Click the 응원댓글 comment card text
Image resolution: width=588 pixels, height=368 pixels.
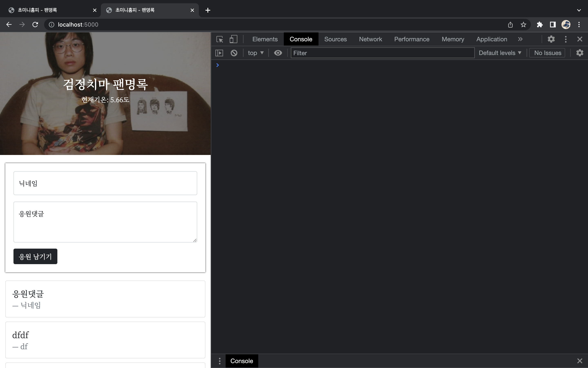coord(28,294)
